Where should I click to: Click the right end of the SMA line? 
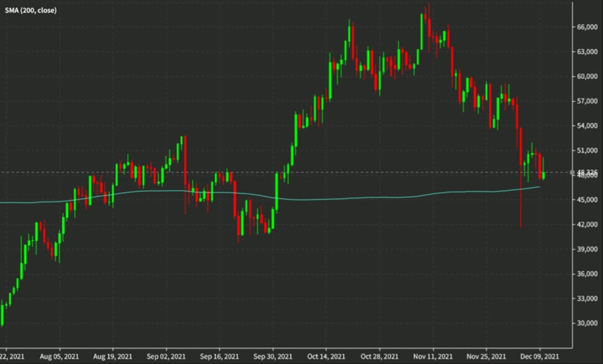[539, 187]
